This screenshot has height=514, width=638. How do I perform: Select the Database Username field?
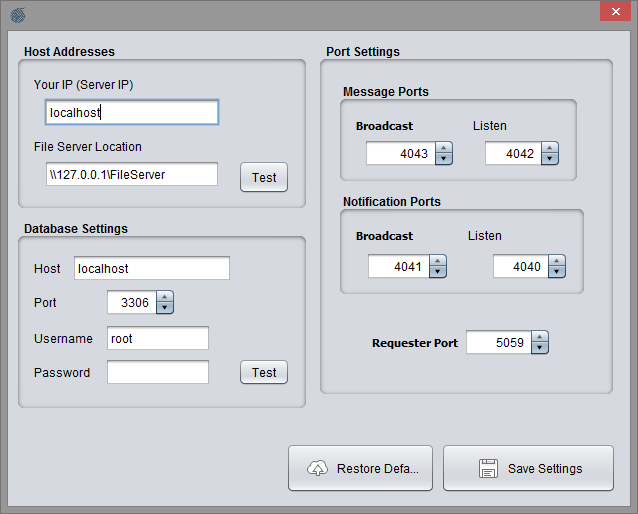pyautogui.click(x=157, y=338)
